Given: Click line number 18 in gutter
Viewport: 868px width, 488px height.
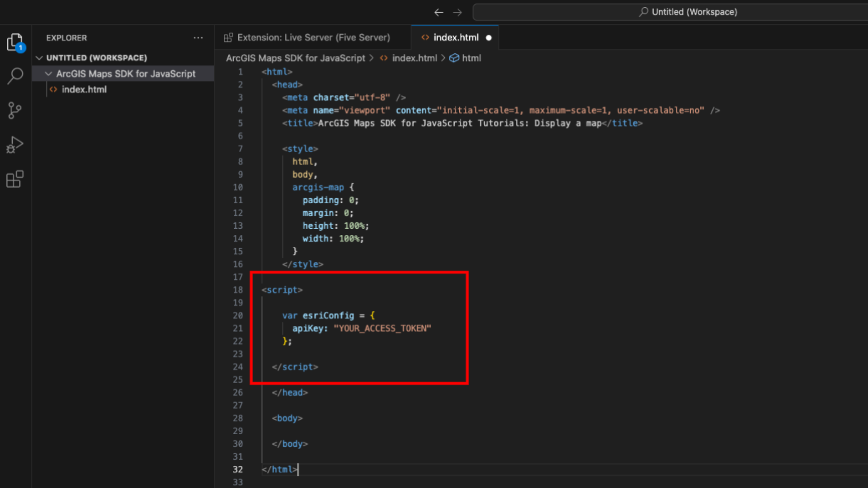Looking at the screenshot, I should click(238, 290).
